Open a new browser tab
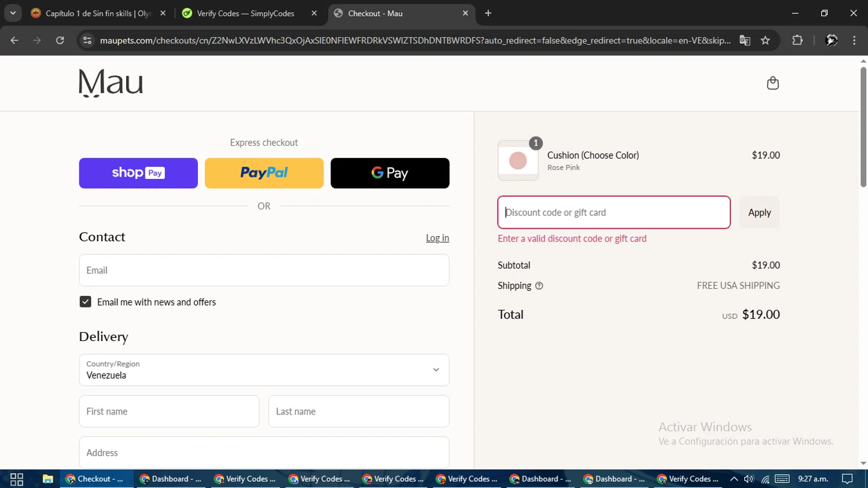The height and width of the screenshot is (488, 868). point(488,13)
